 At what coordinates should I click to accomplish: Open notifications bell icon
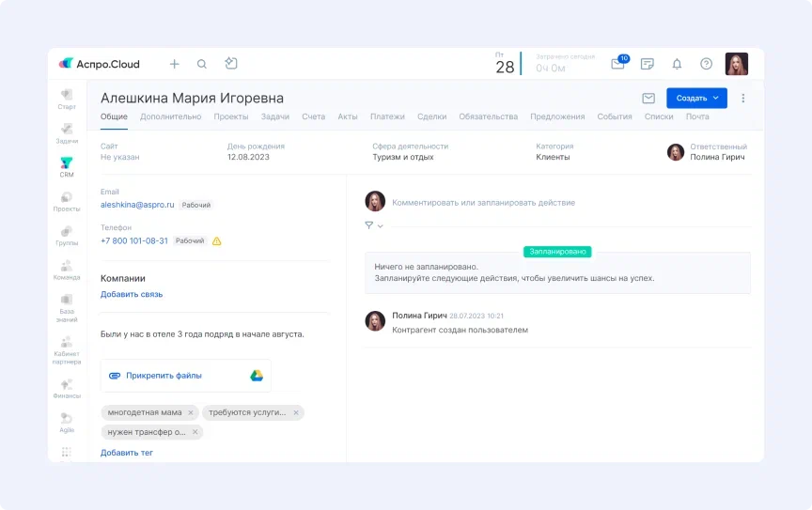pos(677,64)
